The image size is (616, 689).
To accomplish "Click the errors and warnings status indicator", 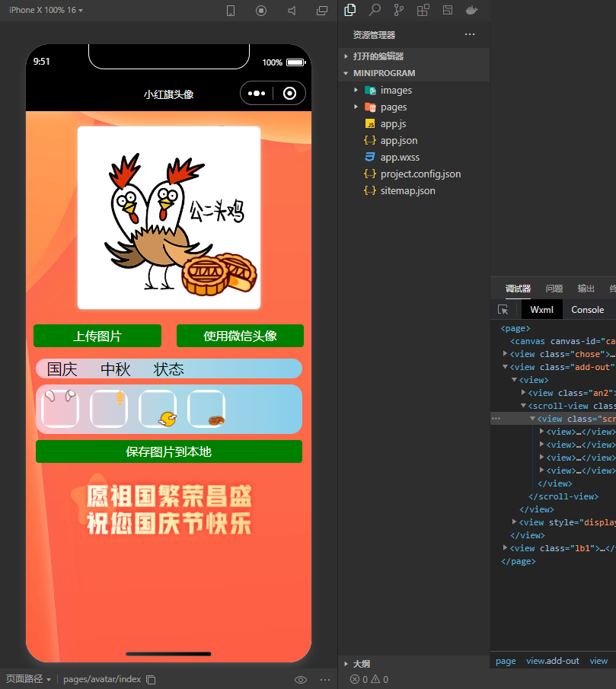I will (369, 680).
